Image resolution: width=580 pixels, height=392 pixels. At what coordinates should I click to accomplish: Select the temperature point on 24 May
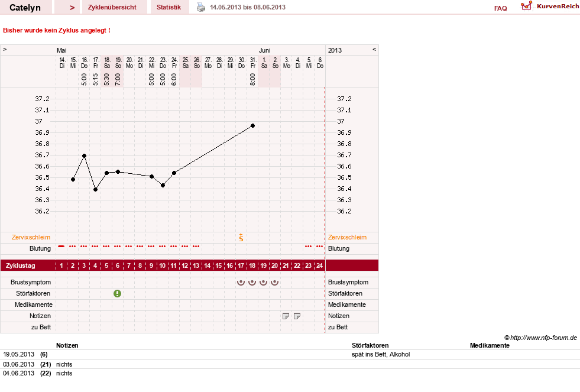tap(174, 173)
